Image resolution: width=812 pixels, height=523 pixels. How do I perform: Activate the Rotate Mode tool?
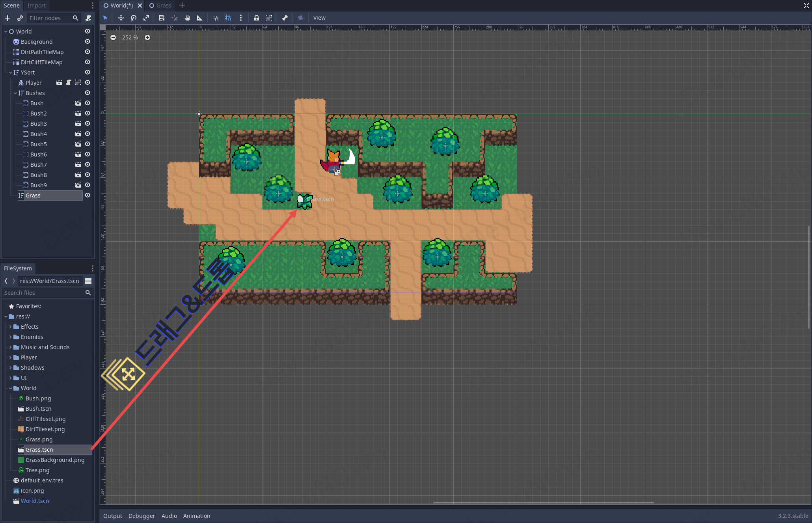(134, 18)
